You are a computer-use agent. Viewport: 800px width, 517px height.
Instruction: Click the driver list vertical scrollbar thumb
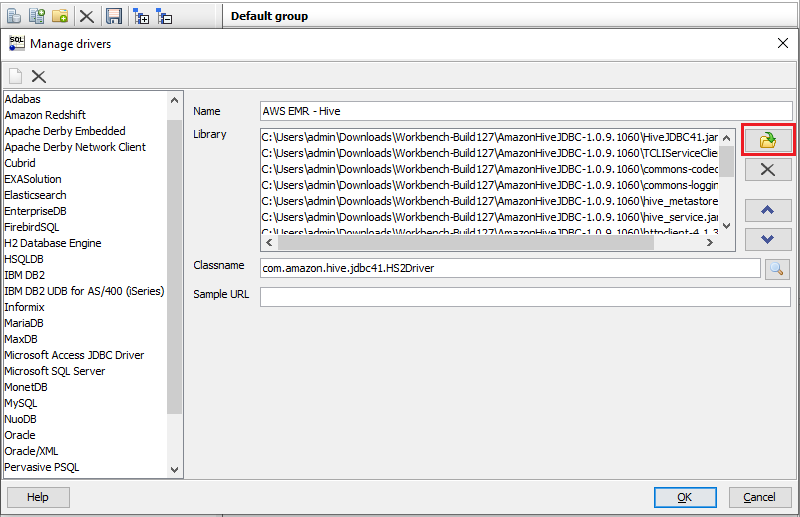(x=174, y=267)
